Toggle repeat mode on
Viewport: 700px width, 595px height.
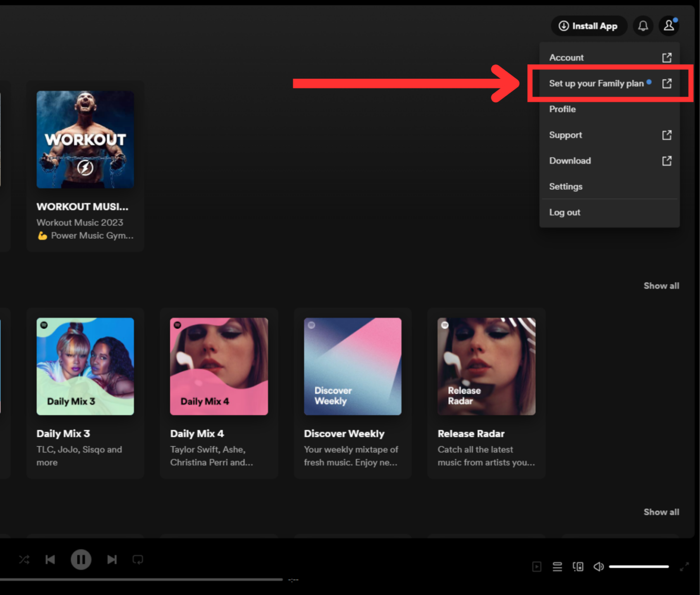(138, 559)
